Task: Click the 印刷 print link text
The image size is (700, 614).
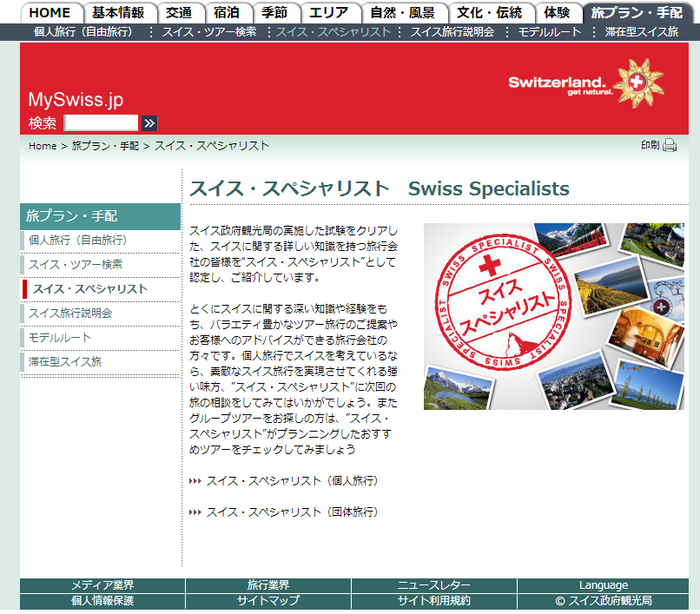Action: coord(650,145)
